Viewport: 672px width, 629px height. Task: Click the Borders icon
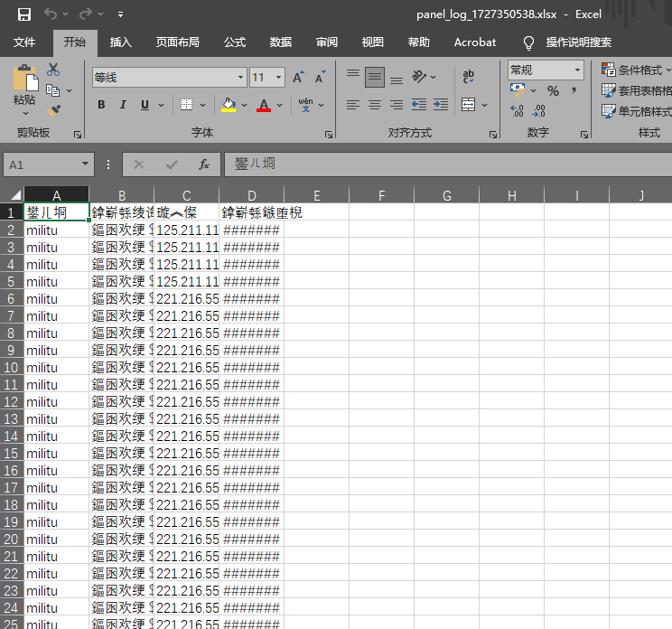[186, 105]
